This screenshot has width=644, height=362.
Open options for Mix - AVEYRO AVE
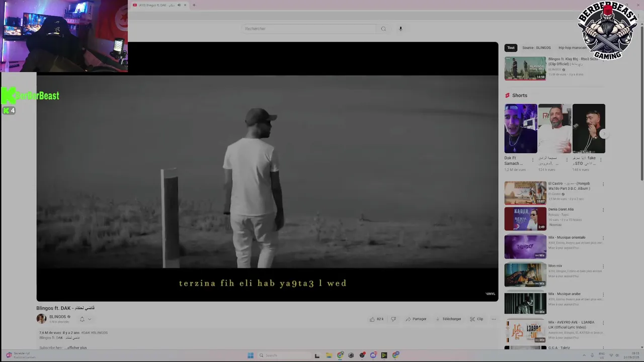[x=603, y=323]
